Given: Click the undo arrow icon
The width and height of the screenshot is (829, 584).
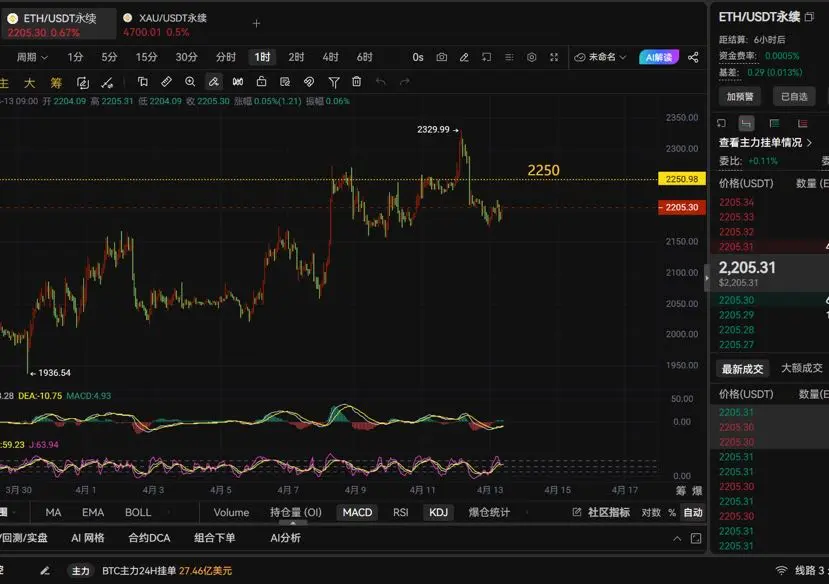Looking at the screenshot, I should coord(381,81).
